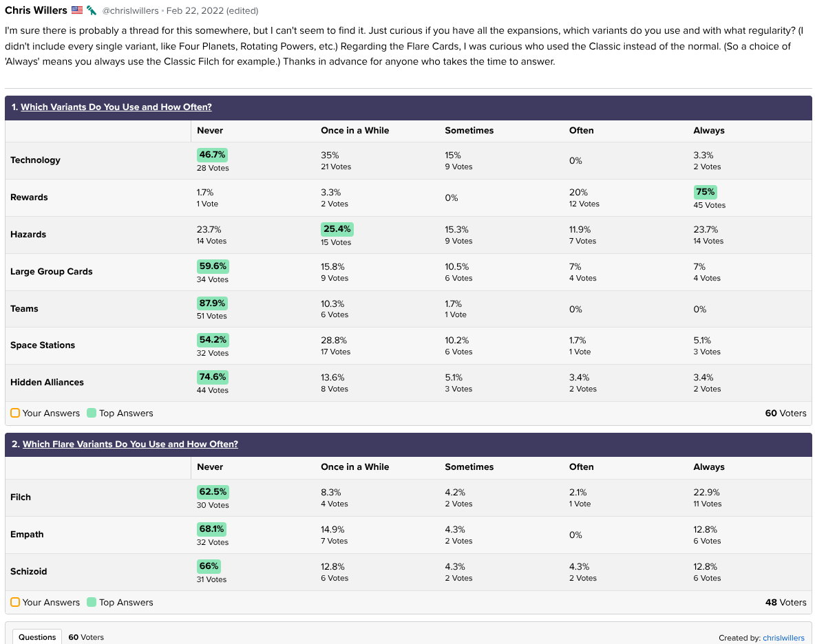Click the Feb 22, 2022 post date
This screenshot has width=815, height=644.
(x=190, y=11)
